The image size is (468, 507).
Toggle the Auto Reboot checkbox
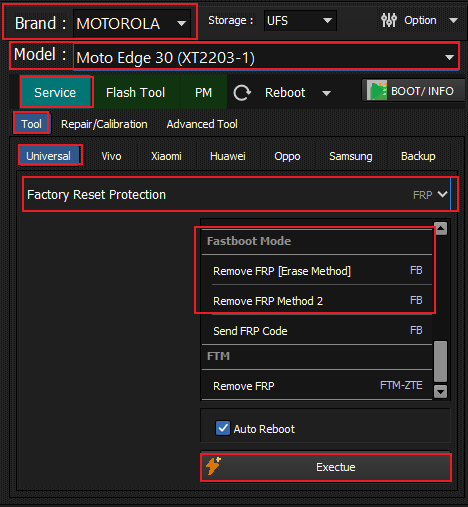223,428
